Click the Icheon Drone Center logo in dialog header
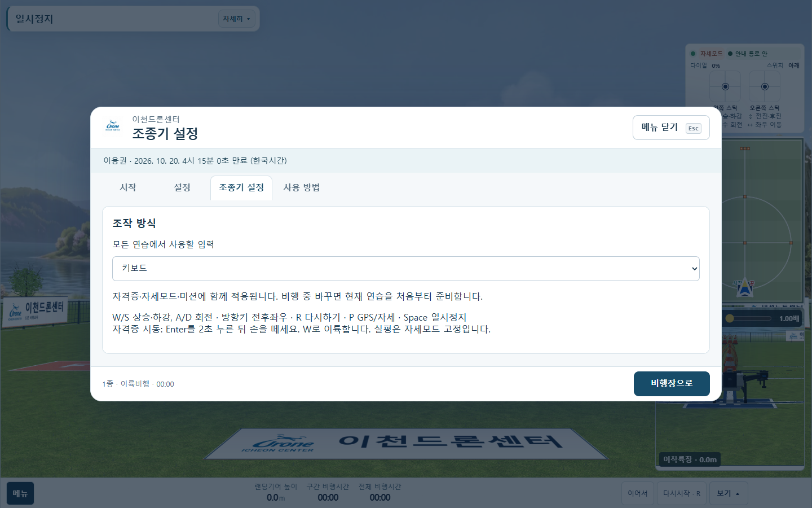The width and height of the screenshot is (812, 508). 113,126
